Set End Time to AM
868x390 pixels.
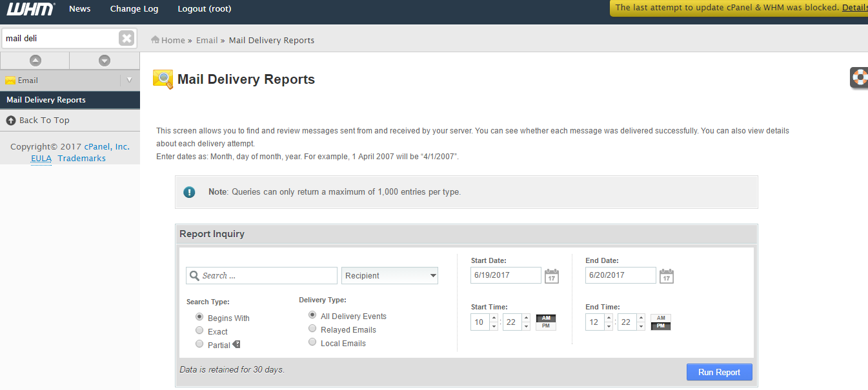tap(661, 318)
